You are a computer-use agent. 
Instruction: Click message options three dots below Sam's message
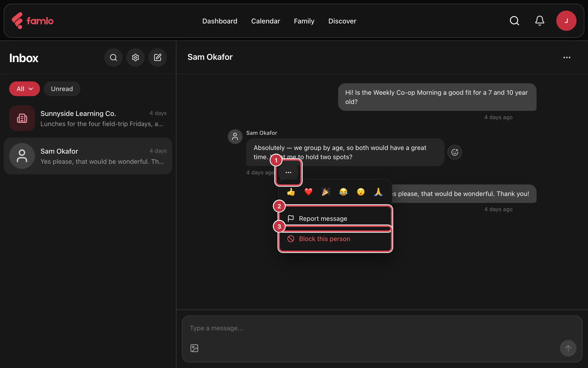click(288, 172)
